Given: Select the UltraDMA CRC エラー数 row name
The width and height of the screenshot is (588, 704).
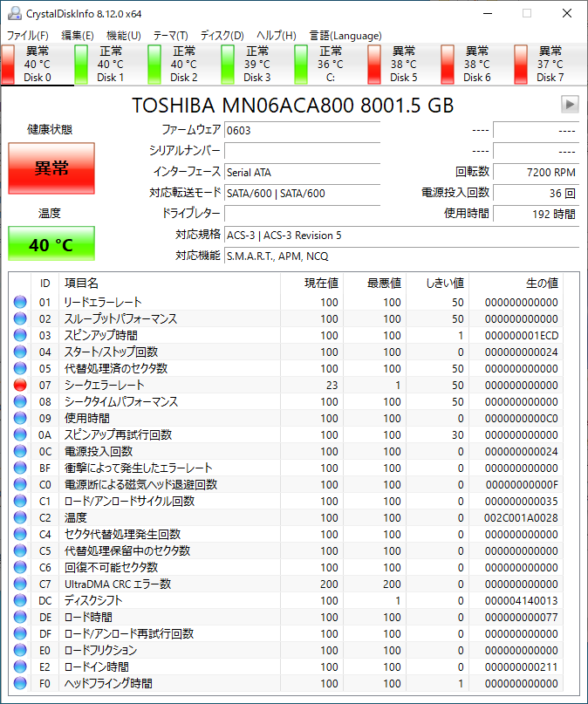Looking at the screenshot, I should (x=118, y=584).
